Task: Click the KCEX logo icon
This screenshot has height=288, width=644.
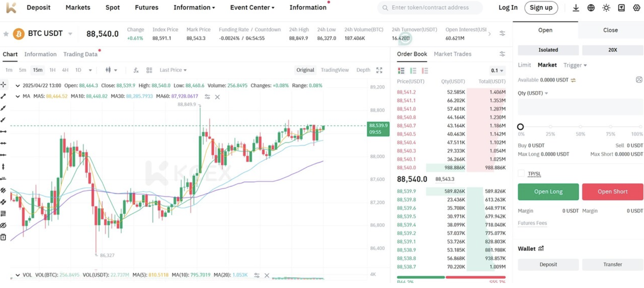Action: pos(11,8)
